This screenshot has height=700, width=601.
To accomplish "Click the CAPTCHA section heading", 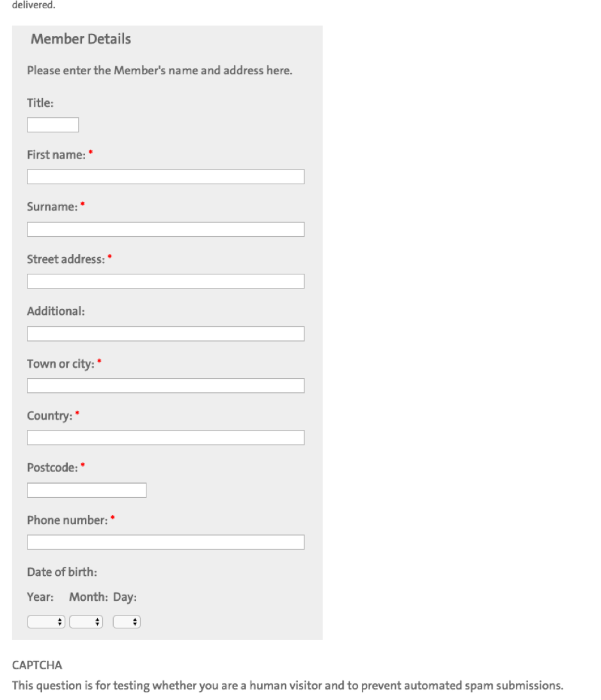I will (x=37, y=665).
